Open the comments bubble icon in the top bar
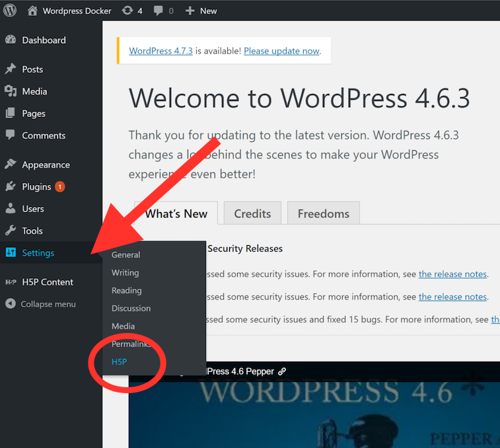This screenshot has height=448, width=500. pyautogui.click(x=158, y=11)
